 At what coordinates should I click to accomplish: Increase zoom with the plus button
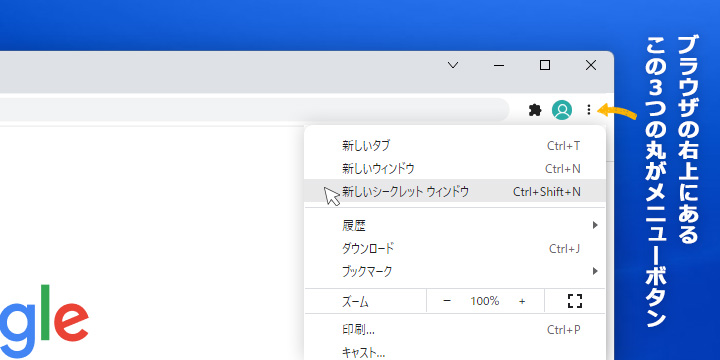[x=522, y=301]
